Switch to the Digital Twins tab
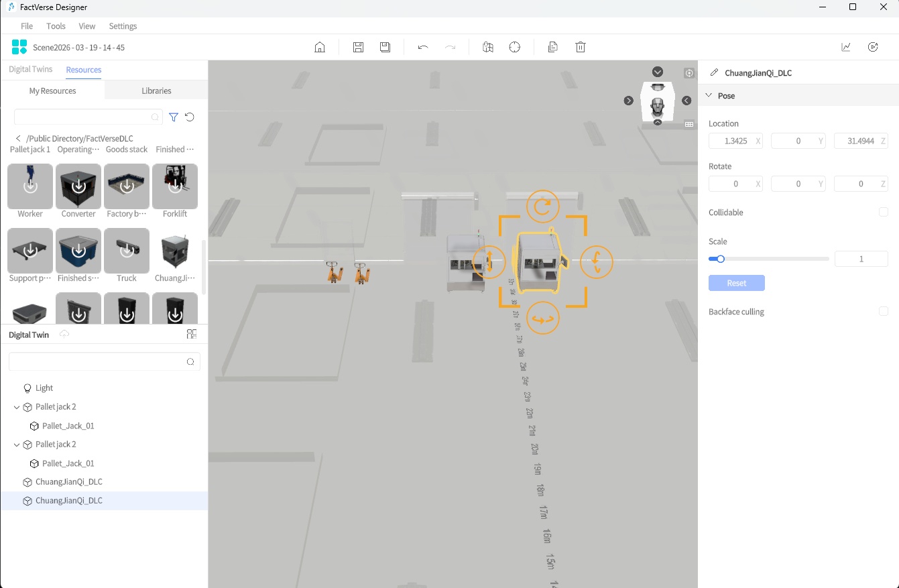 click(x=30, y=69)
